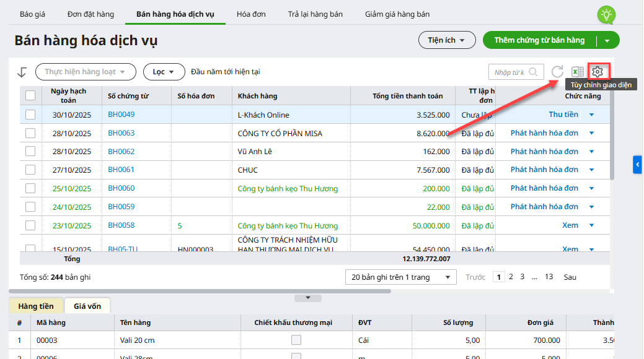
Task: Expand the Lọc filter dropdown
Action: click(164, 72)
